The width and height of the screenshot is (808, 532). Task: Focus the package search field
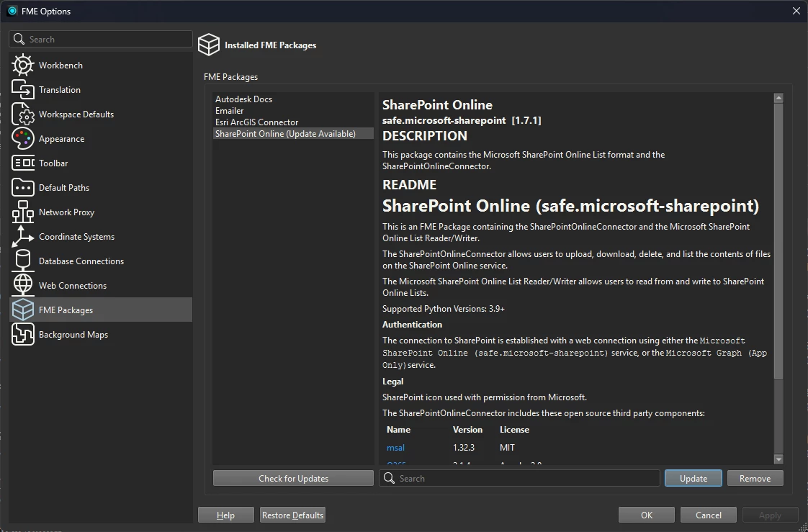tap(519, 478)
